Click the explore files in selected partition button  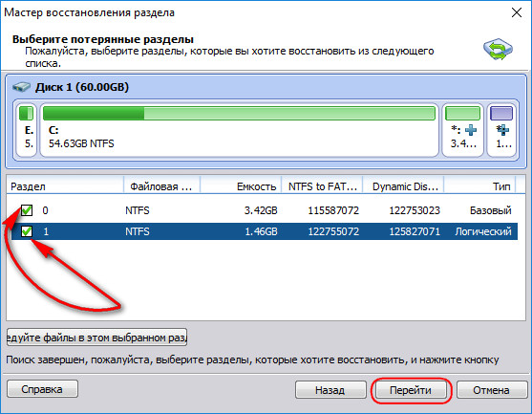[x=96, y=338]
